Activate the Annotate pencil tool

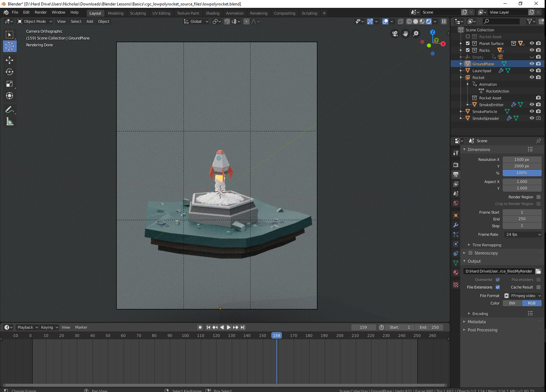[x=10, y=110]
